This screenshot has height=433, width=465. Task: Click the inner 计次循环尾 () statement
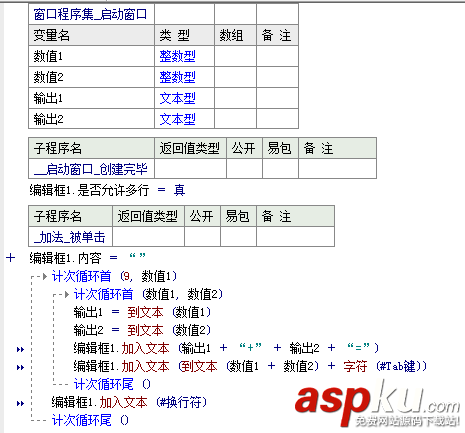coord(112,384)
